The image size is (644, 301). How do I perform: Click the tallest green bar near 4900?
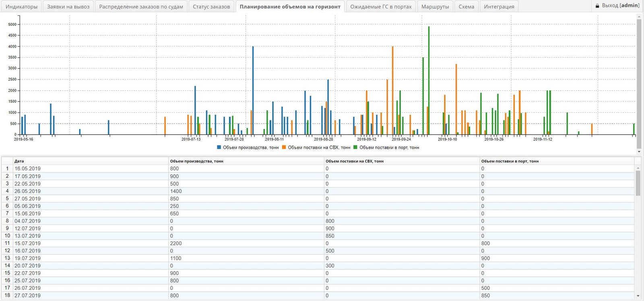[x=429, y=81]
